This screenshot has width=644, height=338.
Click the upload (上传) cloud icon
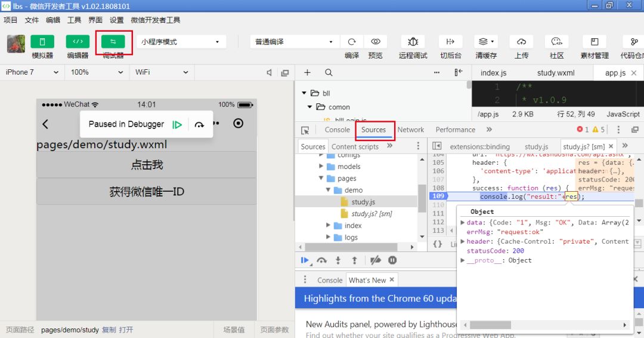[521, 42]
